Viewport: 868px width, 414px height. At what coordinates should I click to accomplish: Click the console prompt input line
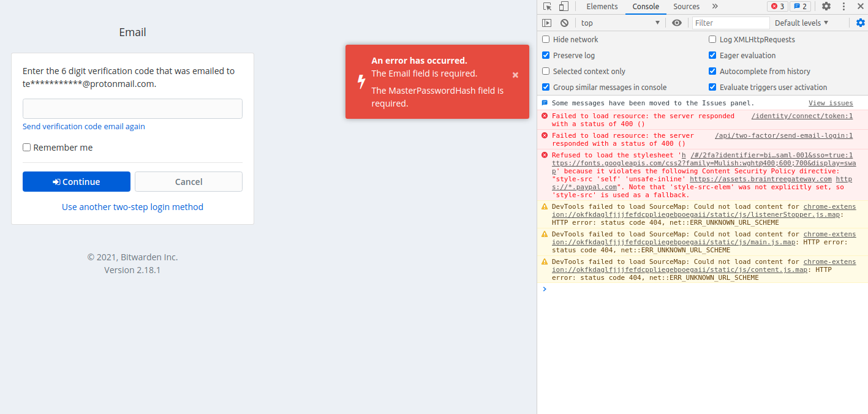pyautogui.click(x=703, y=289)
